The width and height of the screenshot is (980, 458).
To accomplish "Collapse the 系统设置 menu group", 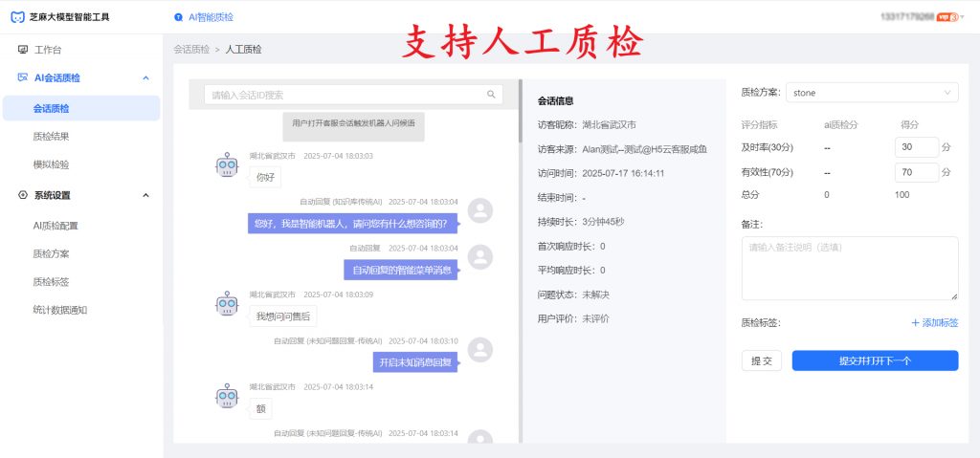I will point(145,196).
